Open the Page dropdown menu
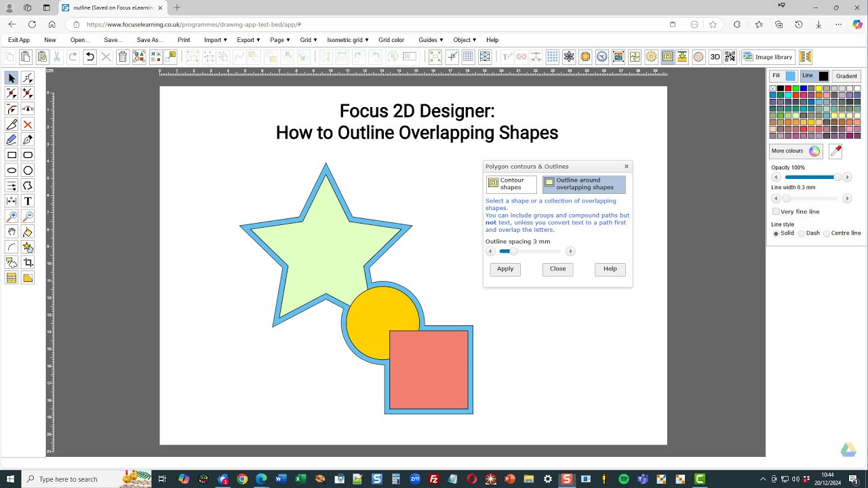Screen dimensions: 868x488 pyautogui.click(x=279, y=40)
